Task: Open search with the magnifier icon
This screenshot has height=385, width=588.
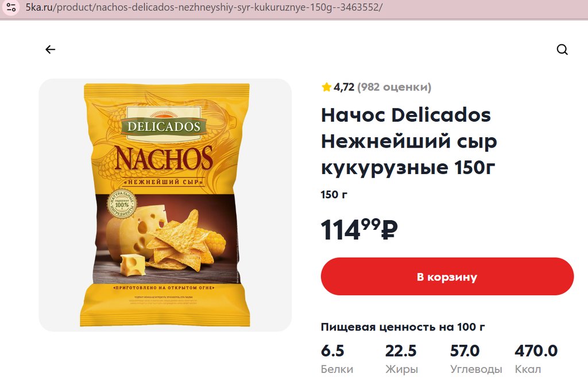Action: (x=562, y=49)
